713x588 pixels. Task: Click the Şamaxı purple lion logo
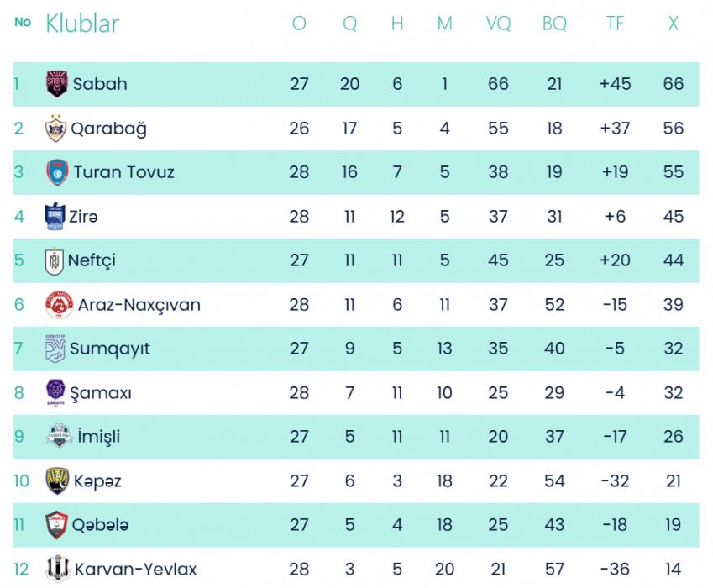55,392
